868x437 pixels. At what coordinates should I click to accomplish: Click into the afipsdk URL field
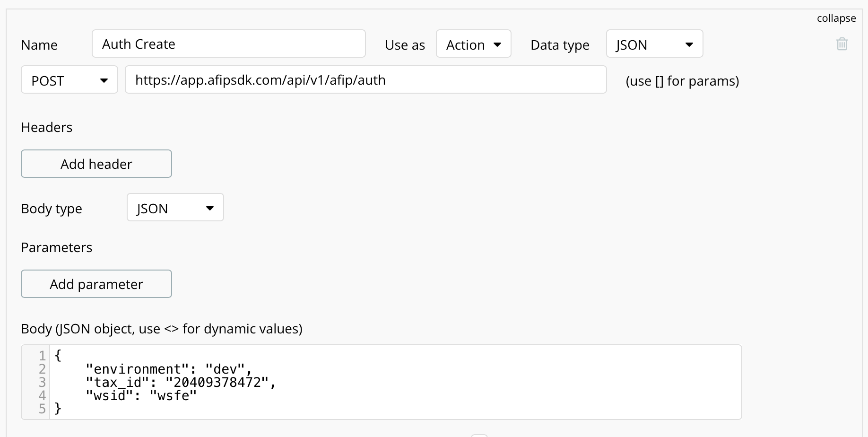click(x=365, y=80)
